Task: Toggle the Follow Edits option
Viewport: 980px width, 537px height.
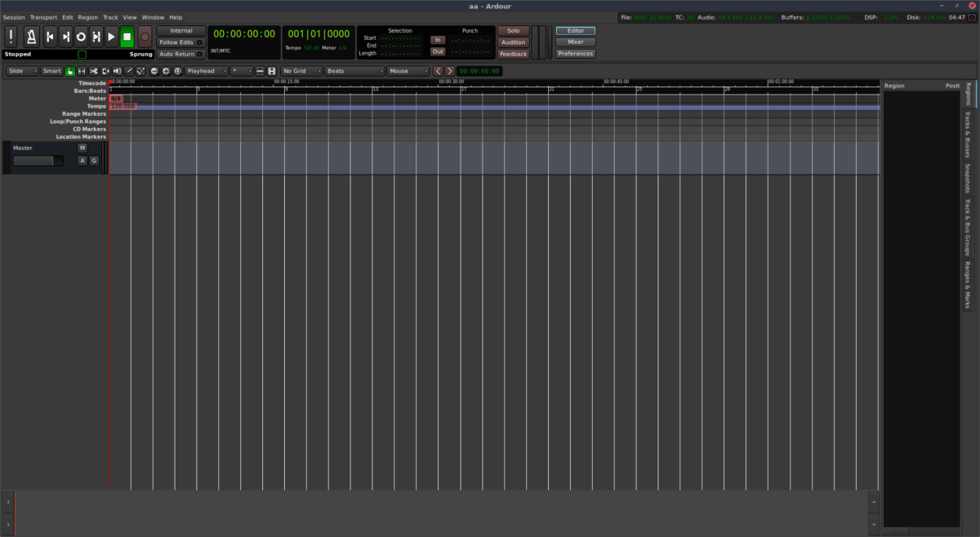Action: [x=180, y=42]
